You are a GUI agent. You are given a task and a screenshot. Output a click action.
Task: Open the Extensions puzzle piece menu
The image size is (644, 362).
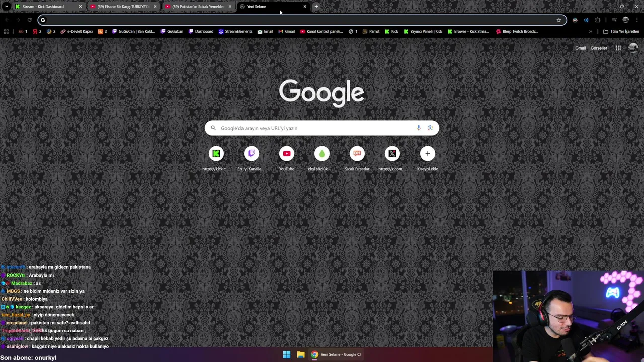[598, 20]
